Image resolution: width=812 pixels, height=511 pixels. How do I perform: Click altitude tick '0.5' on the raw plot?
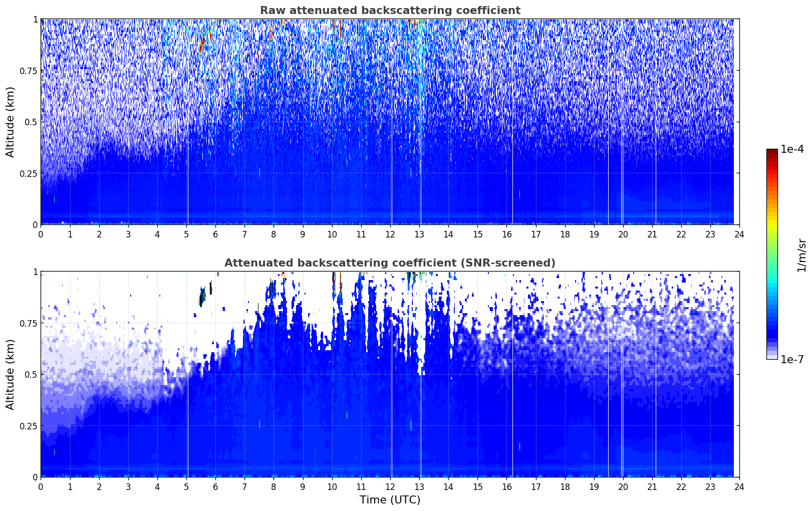31,122
